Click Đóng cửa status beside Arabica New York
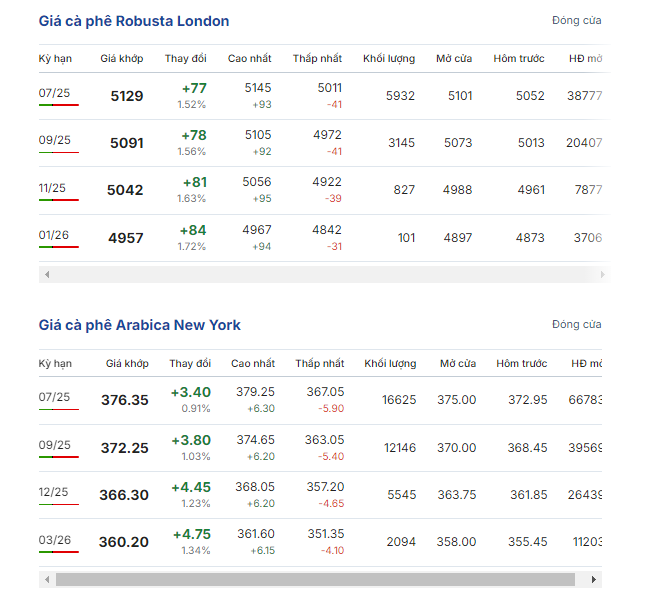This screenshot has height=596, width=645. click(577, 324)
